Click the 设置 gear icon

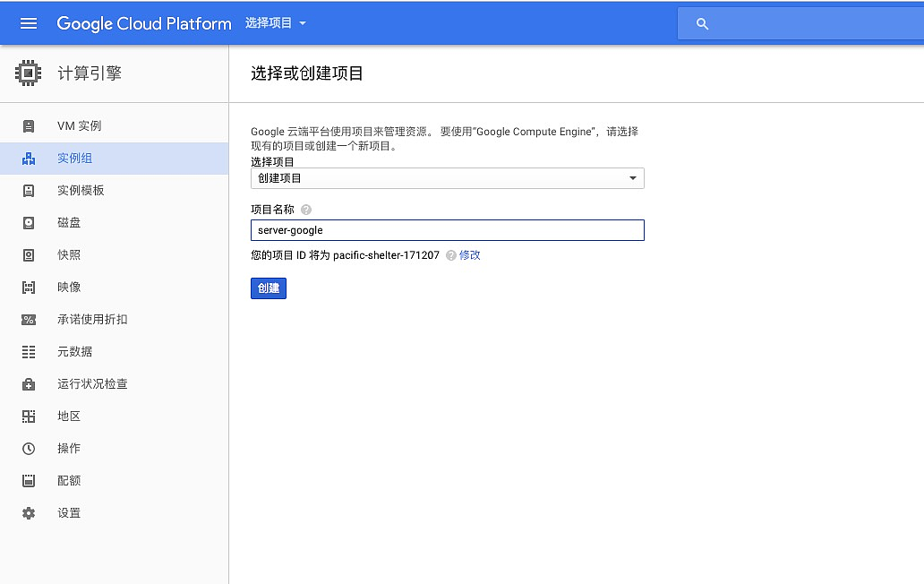pyautogui.click(x=29, y=513)
